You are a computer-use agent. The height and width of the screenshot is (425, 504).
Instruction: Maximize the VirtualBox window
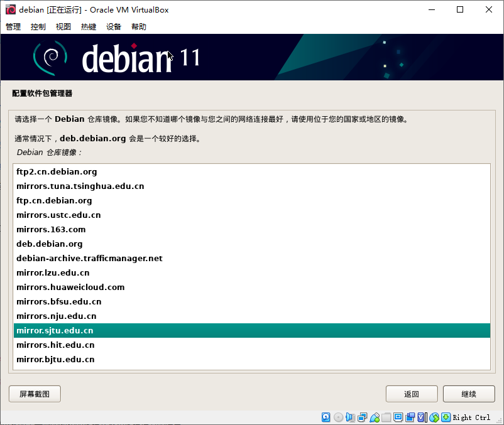click(460, 9)
